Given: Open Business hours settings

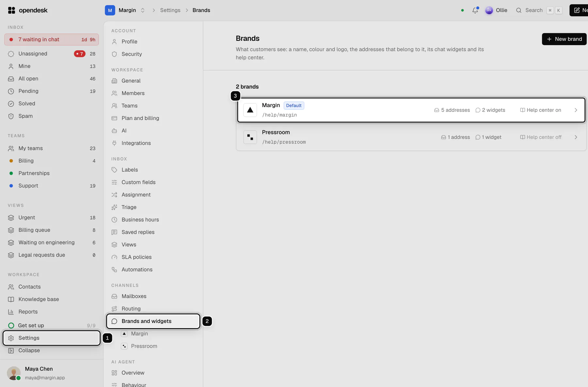Looking at the screenshot, I should [153, 220].
